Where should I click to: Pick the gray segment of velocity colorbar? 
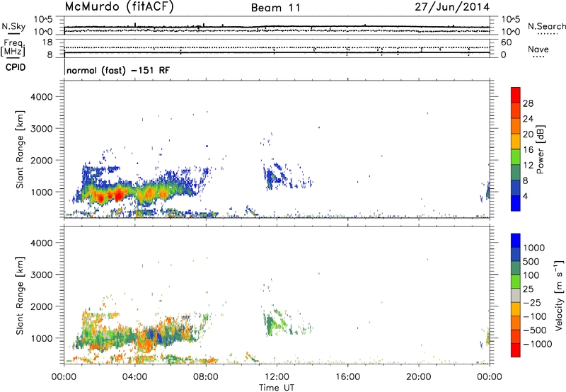(516, 296)
